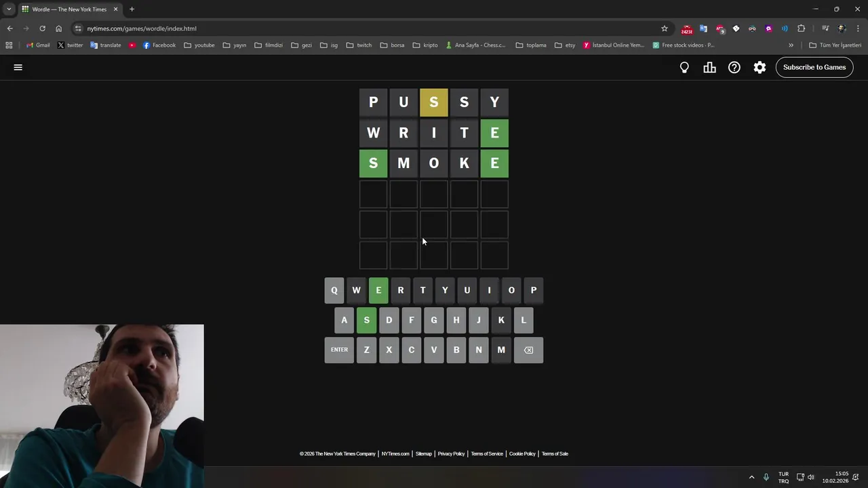Reload the Wordle page
The width and height of the screenshot is (868, 488).
tap(42, 28)
